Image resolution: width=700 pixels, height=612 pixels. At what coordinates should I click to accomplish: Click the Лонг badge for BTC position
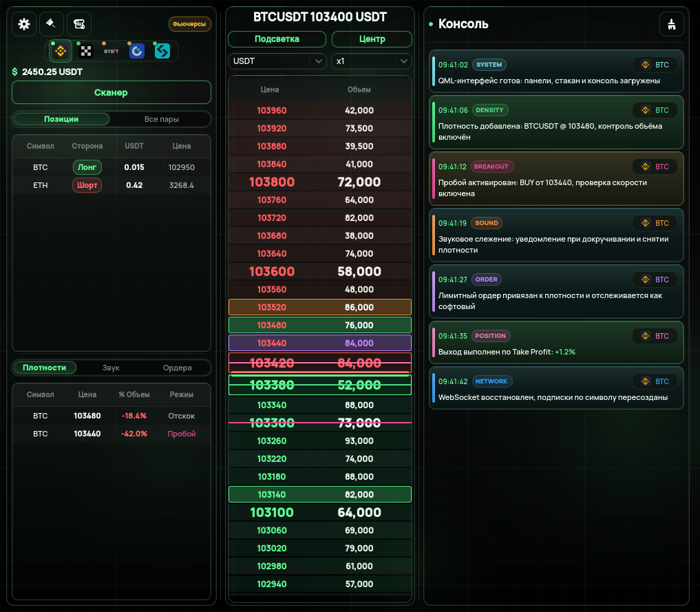pos(87,167)
